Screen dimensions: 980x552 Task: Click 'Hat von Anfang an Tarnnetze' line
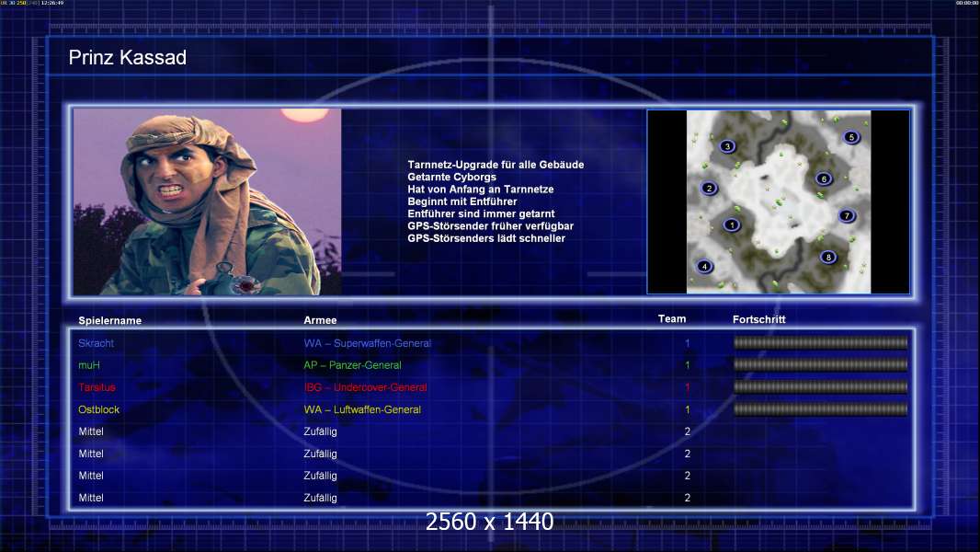tap(481, 190)
